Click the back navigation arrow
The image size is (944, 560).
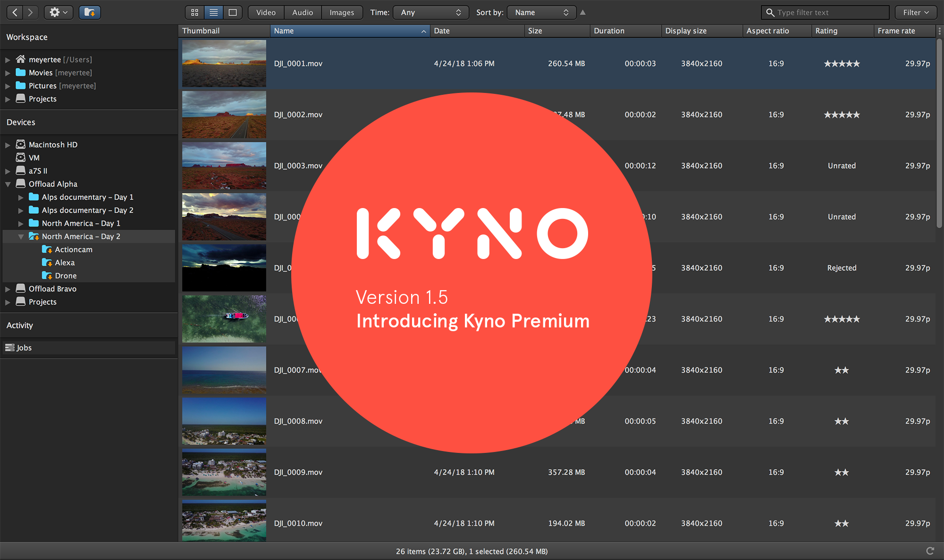(x=15, y=12)
